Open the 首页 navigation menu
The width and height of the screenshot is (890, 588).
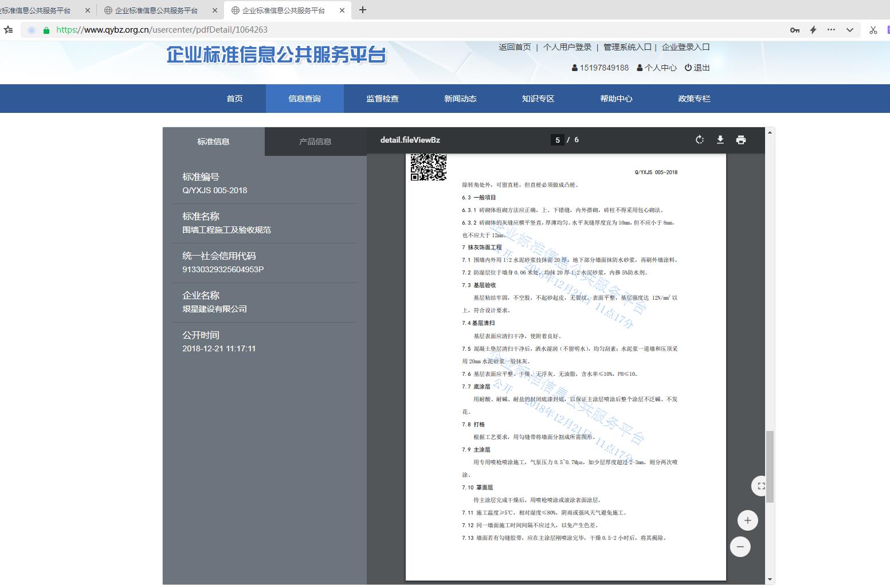pos(234,99)
